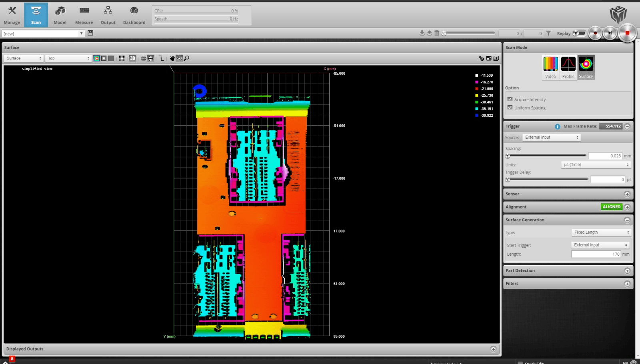Click the red notification badge 8
This screenshot has width=640, height=364.
(x=12, y=359)
